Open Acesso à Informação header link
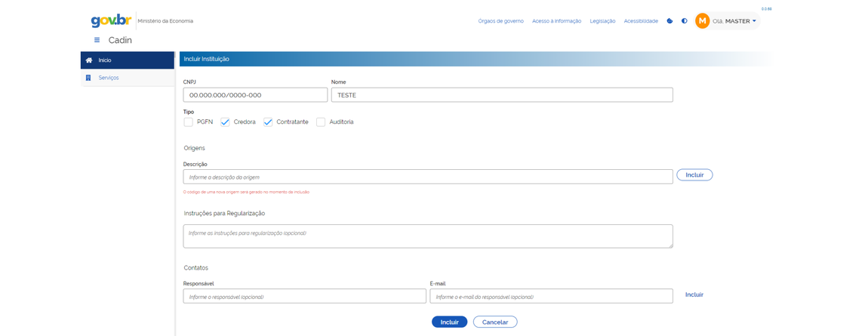Image resolution: width=868 pixels, height=336 pixels. [556, 21]
